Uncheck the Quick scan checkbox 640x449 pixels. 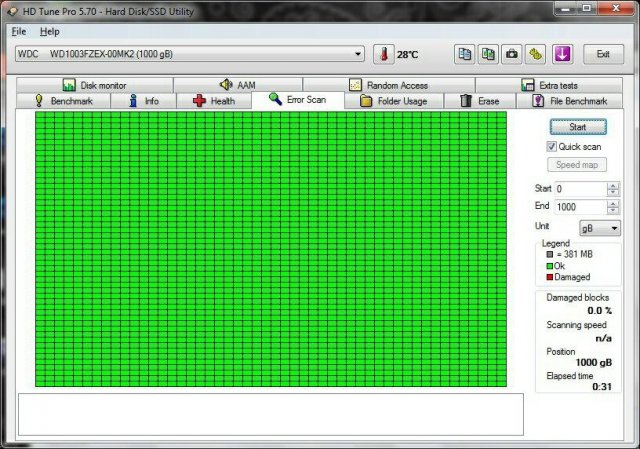pos(551,147)
